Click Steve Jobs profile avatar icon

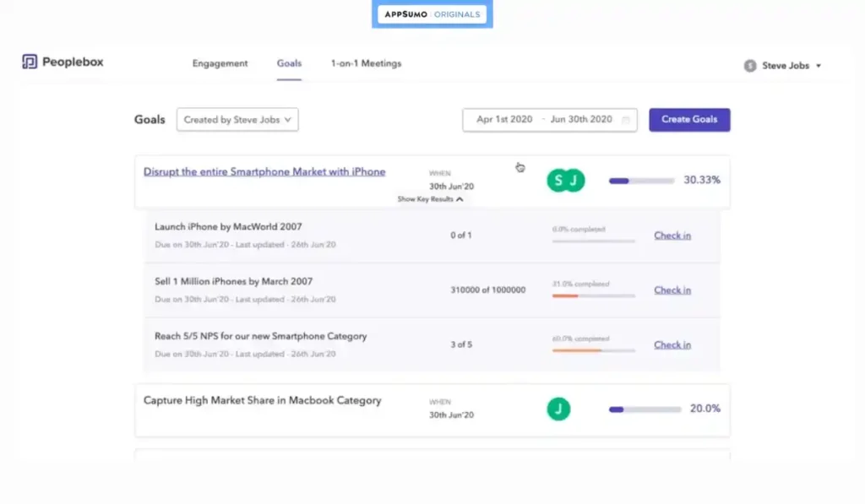749,66
